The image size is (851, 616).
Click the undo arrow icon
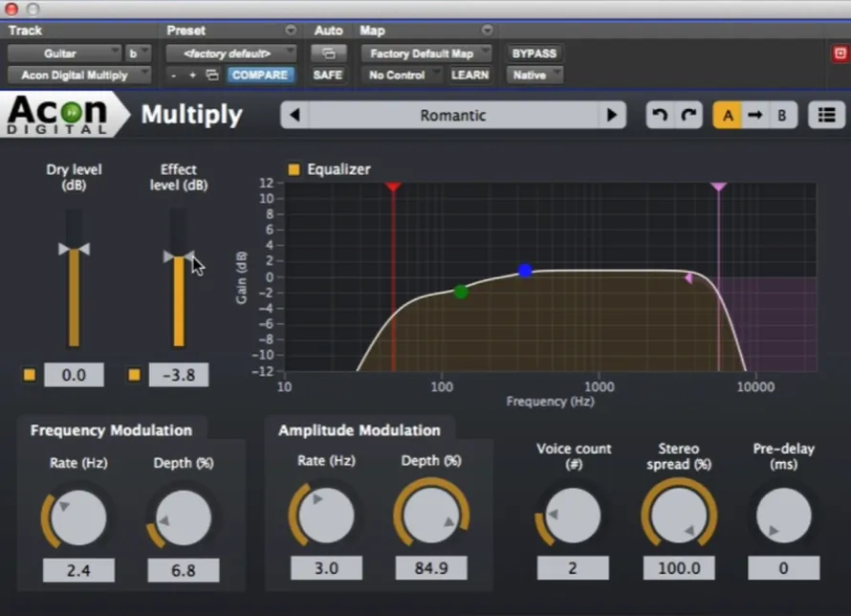coord(660,115)
